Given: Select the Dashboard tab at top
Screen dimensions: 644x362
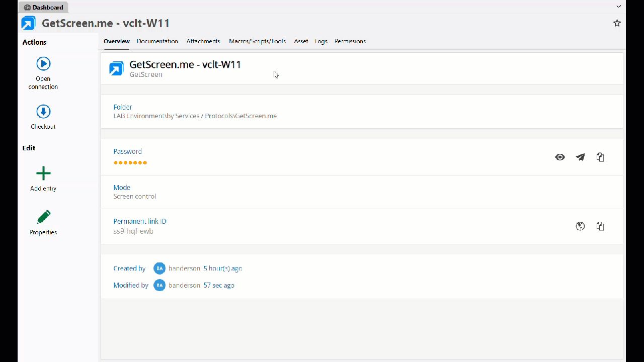Looking at the screenshot, I should (x=44, y=8).
